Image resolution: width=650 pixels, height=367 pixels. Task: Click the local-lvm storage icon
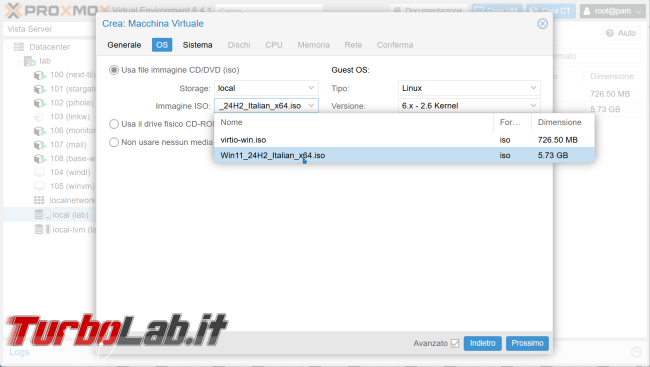click(x=42, y=229)
